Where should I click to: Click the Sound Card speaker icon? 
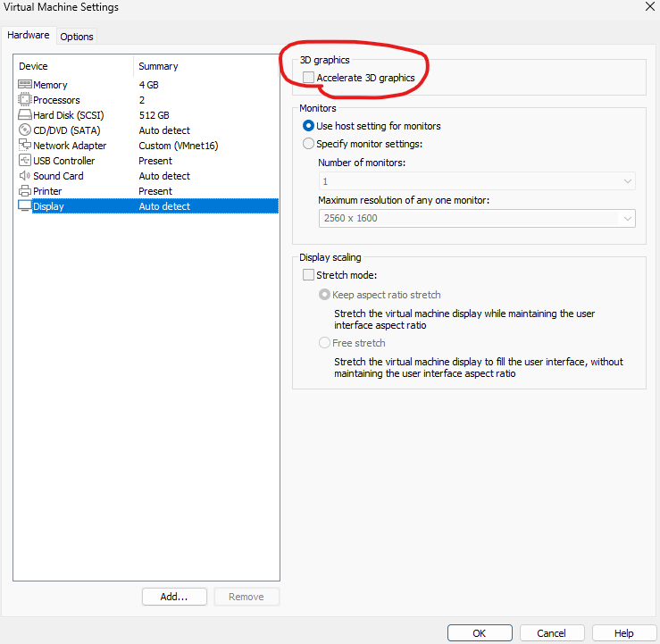pos(25,176)
